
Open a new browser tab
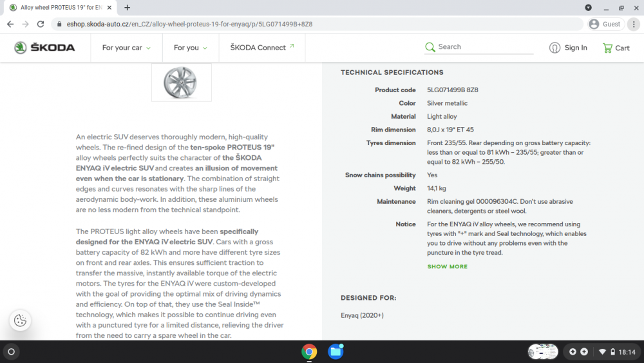(x=128, y=8)
